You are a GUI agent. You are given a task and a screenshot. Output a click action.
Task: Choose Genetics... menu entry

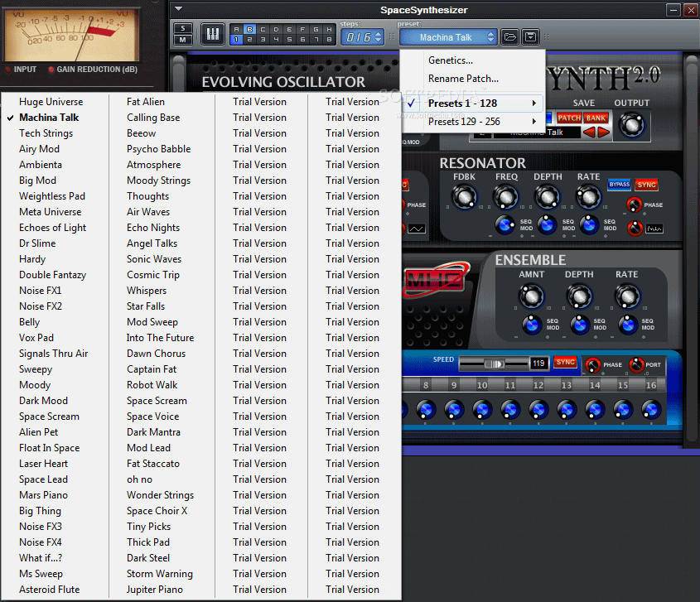pos(451,60)
